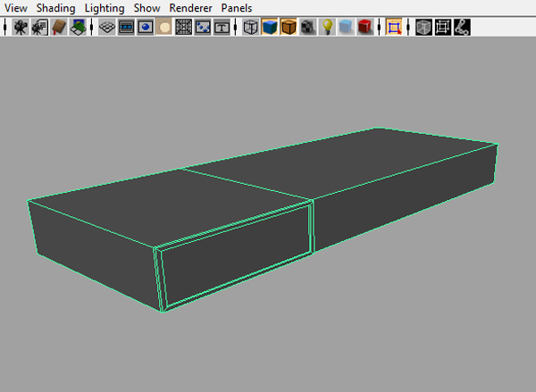
Task: Click the X-Ray Joints icon
Action: [462, 27]
